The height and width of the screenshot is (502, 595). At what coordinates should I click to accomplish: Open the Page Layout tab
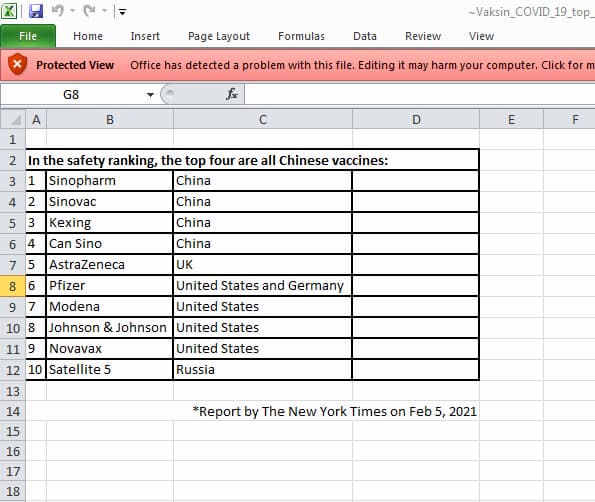click(219, 36)
